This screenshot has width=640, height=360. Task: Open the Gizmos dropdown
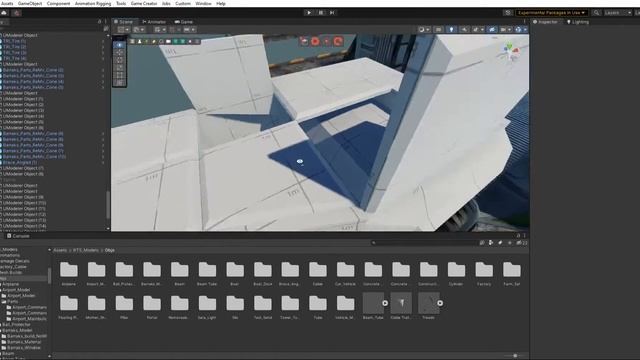pos(520,29)
